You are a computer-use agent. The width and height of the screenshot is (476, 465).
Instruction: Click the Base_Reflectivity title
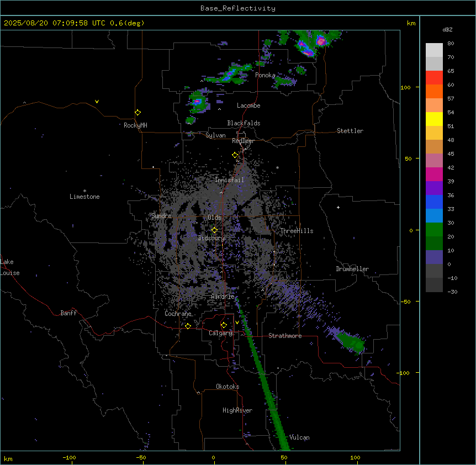(238, 8)
